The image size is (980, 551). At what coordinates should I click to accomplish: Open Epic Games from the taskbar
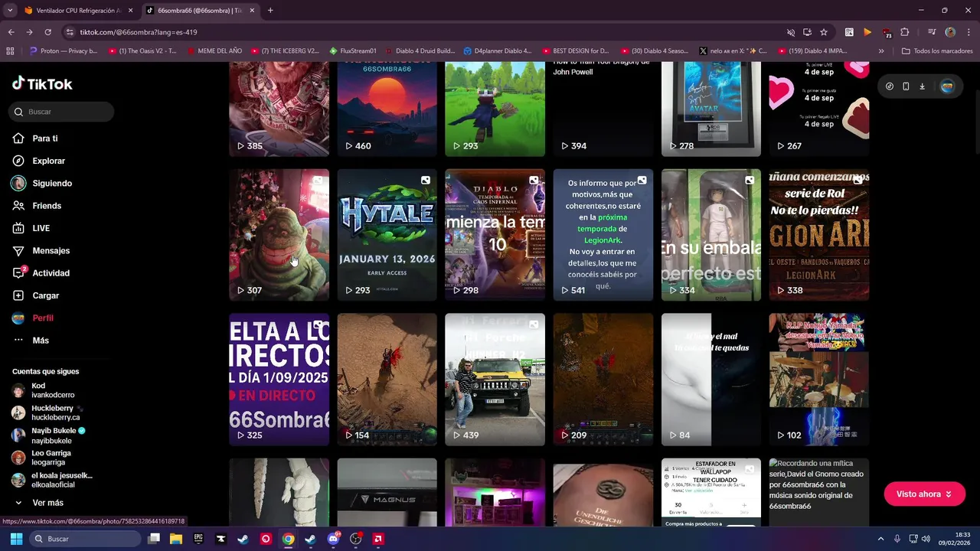[198, 539]
